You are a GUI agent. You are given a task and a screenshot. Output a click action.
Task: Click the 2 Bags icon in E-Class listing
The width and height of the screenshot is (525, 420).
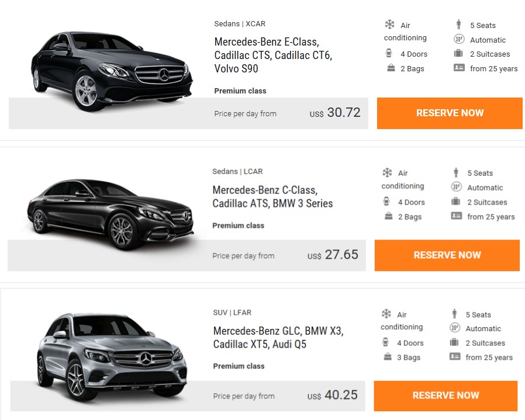pos(391,68)
